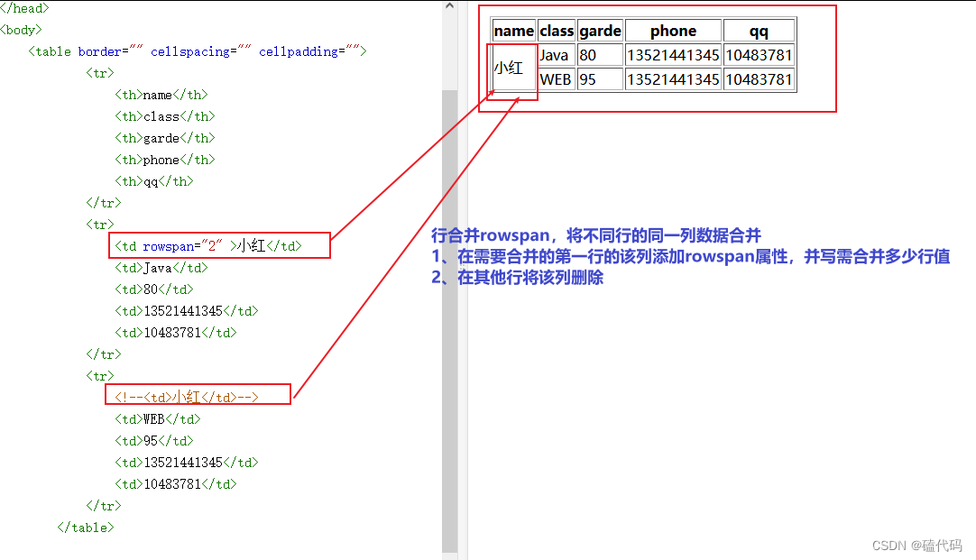The width and height of the screenshot is (976, 560).
Task: Click the </head> tag line
Action: coord(24,8)
